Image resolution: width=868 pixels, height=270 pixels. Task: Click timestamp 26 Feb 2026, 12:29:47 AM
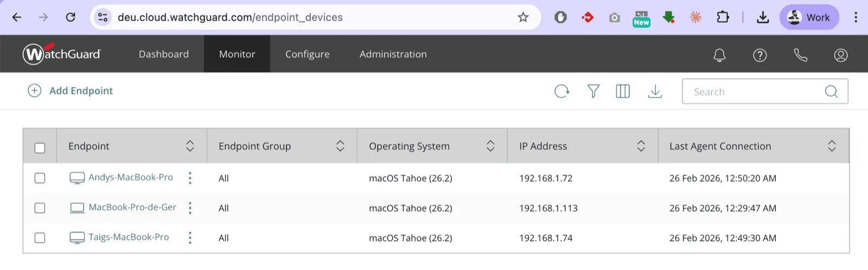click(x=723, y=208)
